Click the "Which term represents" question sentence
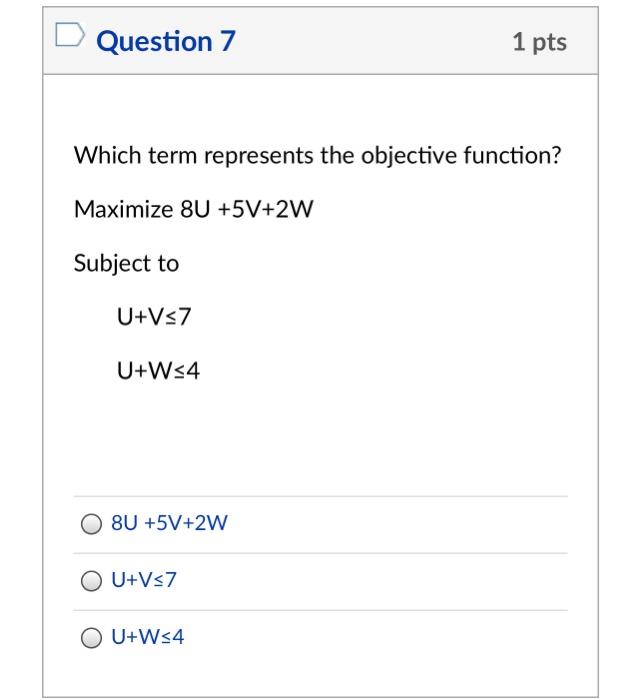This screenshot has height=700, width=642. [x=318, y=157]
